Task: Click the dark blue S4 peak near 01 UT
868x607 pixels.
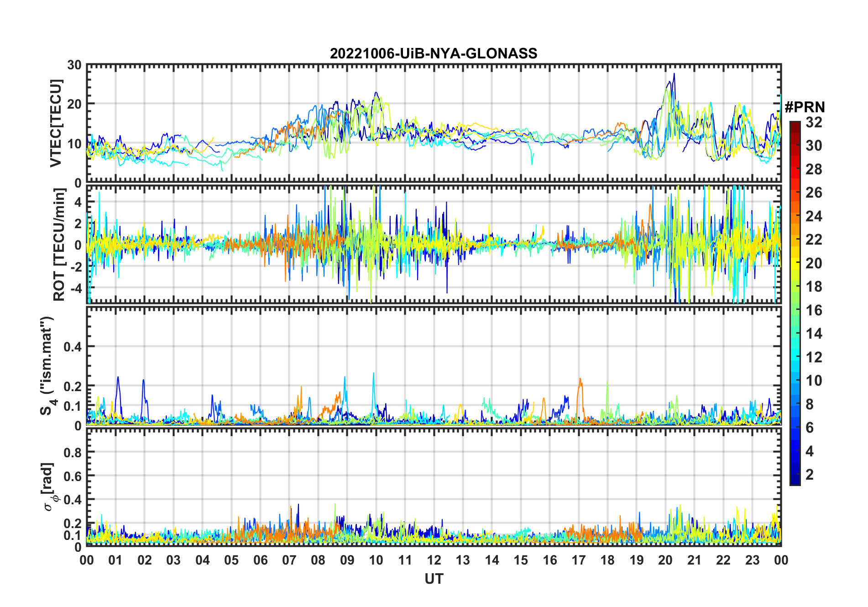Action: 118,377
